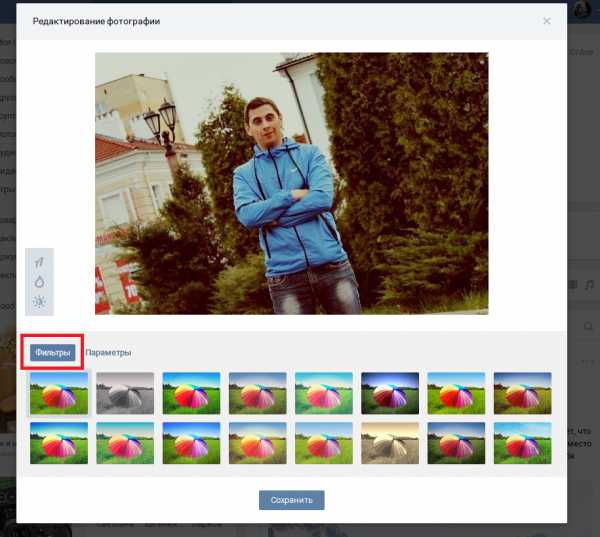600x537 pixels.
Task: Choose the second filter thumbnail in bottom row
Action: (125, 443)
